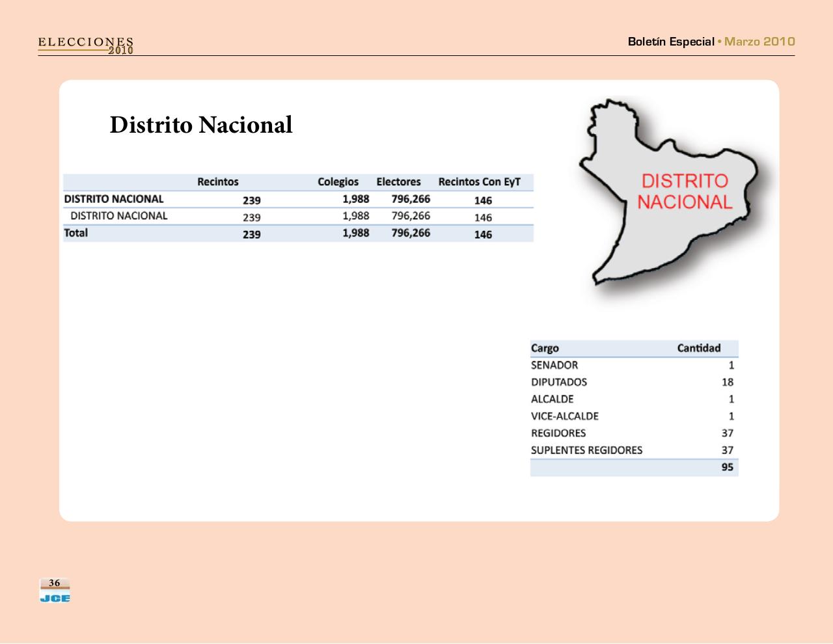The height and width of the screenshot is (644, 833).
Task: Expand the Colegios column header
Action: (338, 182)
